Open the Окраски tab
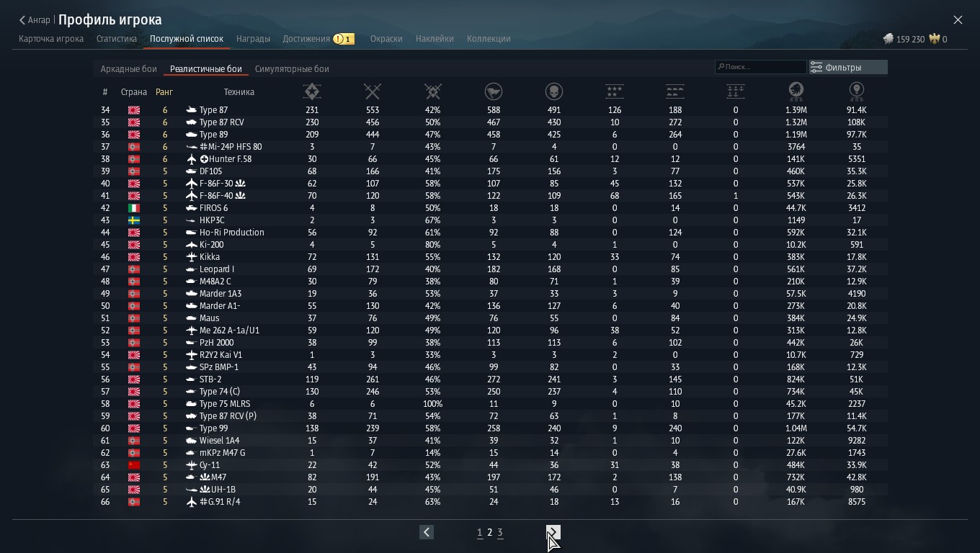The image size is (980, 553). tap(386, 39)
